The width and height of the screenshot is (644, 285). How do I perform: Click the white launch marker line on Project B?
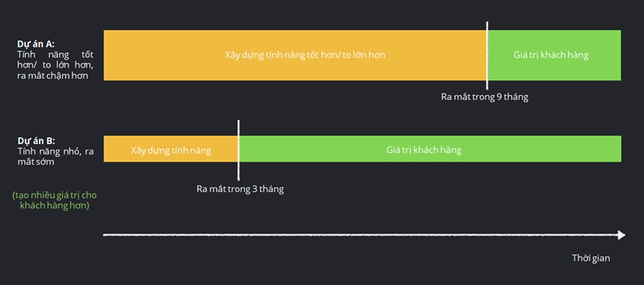[239, 150]
